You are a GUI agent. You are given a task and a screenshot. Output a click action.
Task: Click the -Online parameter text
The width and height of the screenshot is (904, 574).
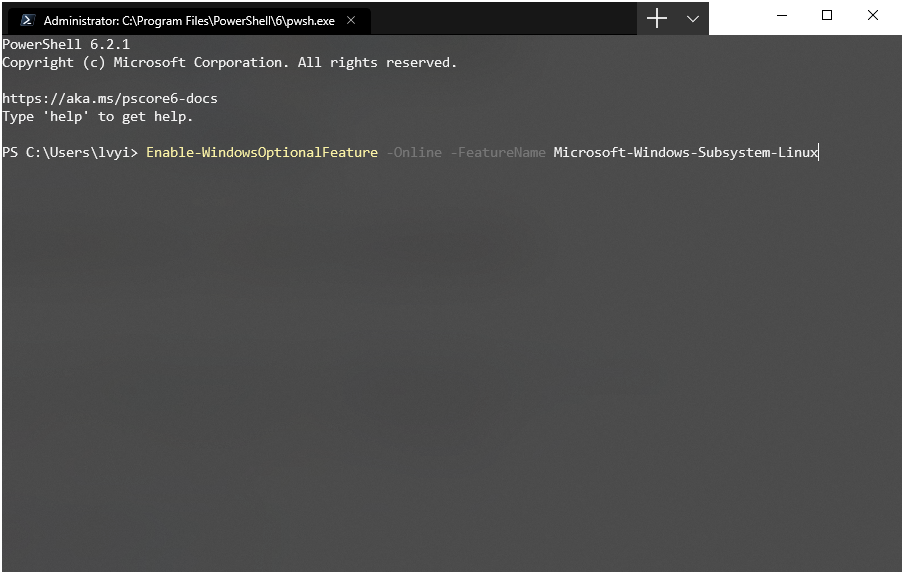(x=414, y=153)
